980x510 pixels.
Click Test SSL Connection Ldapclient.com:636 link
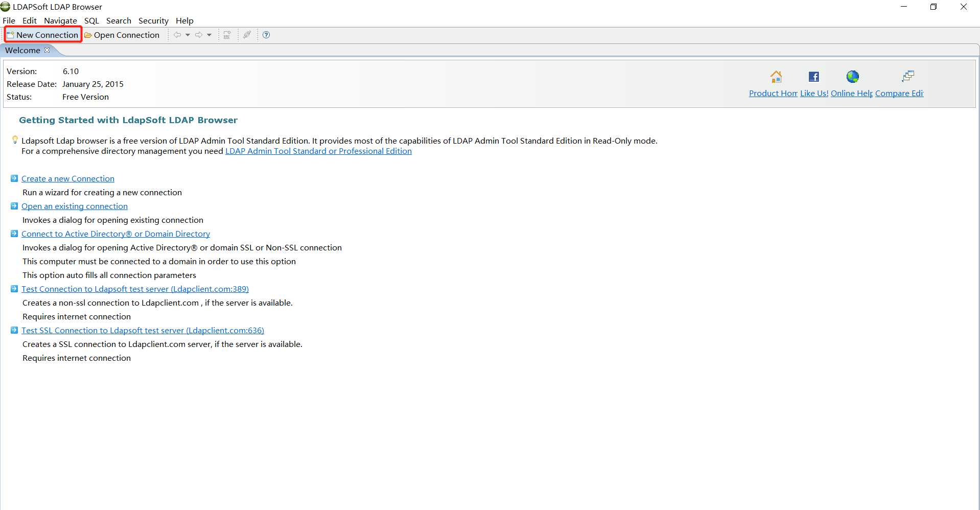pyautogui.click(x=143, y=330)
